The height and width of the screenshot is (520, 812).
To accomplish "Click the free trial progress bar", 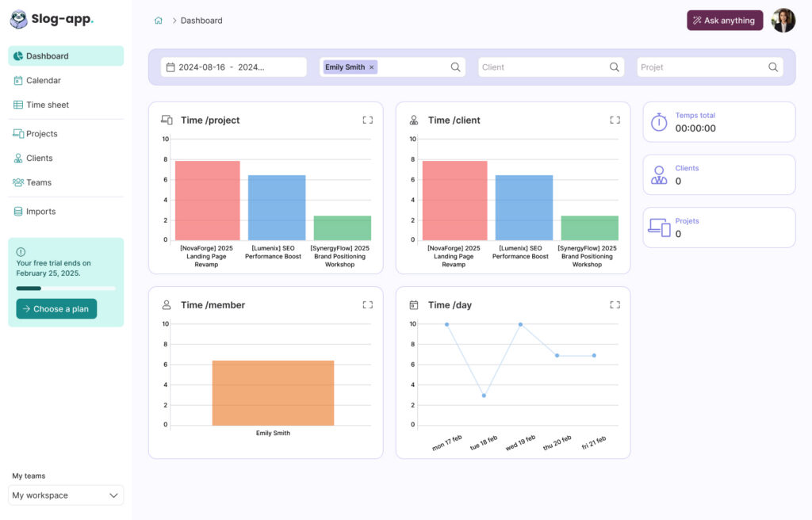I will [66, 289].
